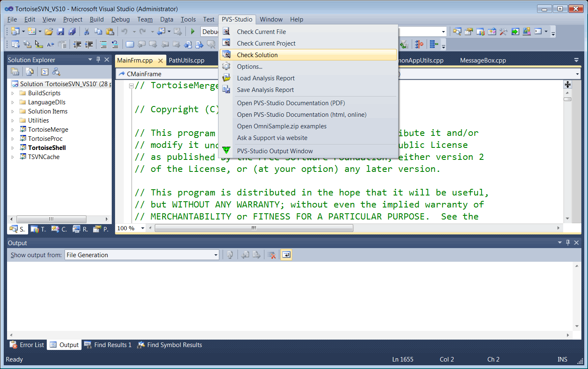Select Ask a Support via website
This screenshot has height=369, width=588.
308,138
